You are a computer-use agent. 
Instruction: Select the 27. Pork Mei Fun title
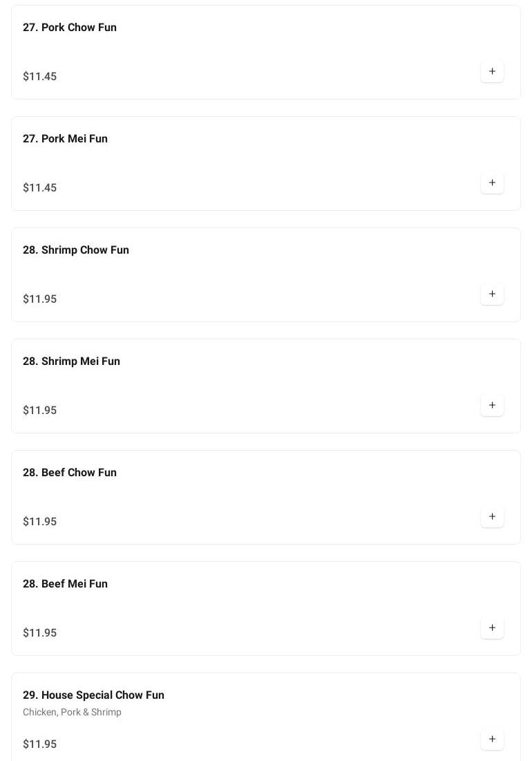(65, 139)
